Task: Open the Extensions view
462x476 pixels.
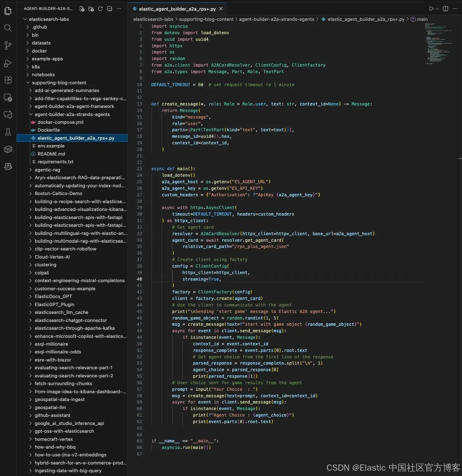Action: [x=8, y=80]
